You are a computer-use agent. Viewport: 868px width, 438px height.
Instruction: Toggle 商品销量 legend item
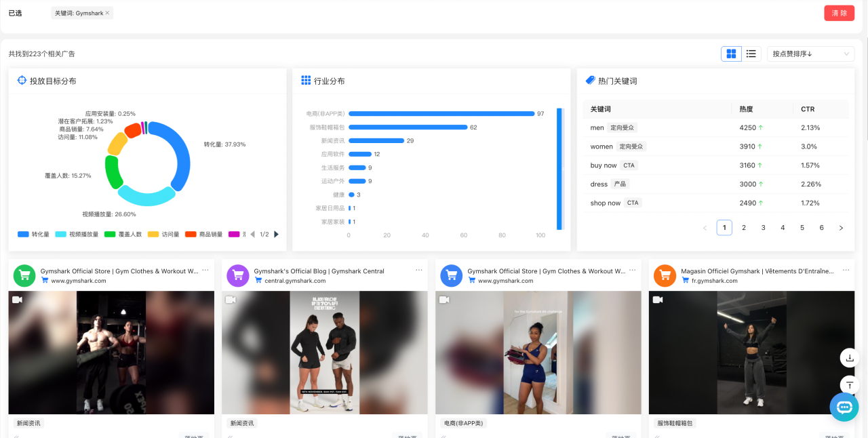tap(203, 235)
